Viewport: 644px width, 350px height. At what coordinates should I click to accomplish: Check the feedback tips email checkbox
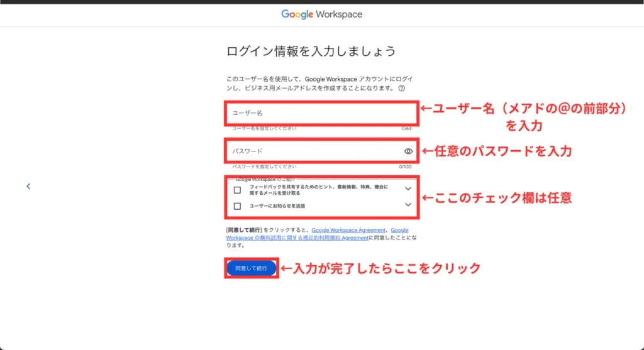point(237,190)
